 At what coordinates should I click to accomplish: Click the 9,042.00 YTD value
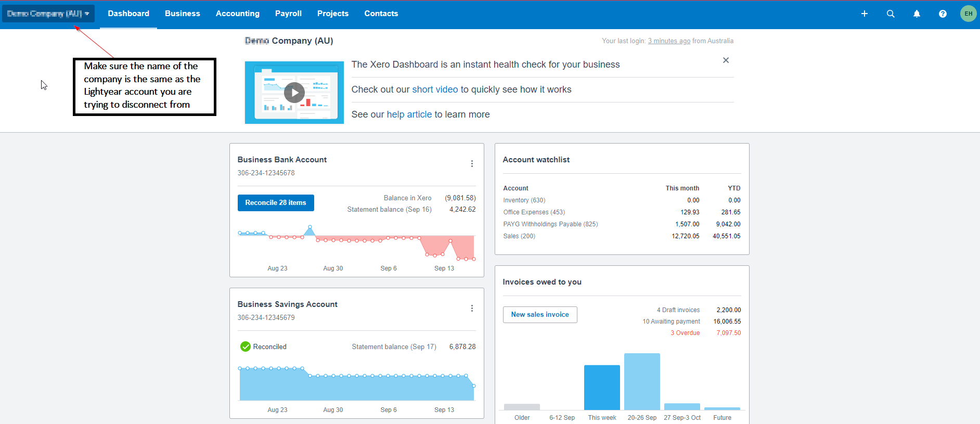(728, 224)
